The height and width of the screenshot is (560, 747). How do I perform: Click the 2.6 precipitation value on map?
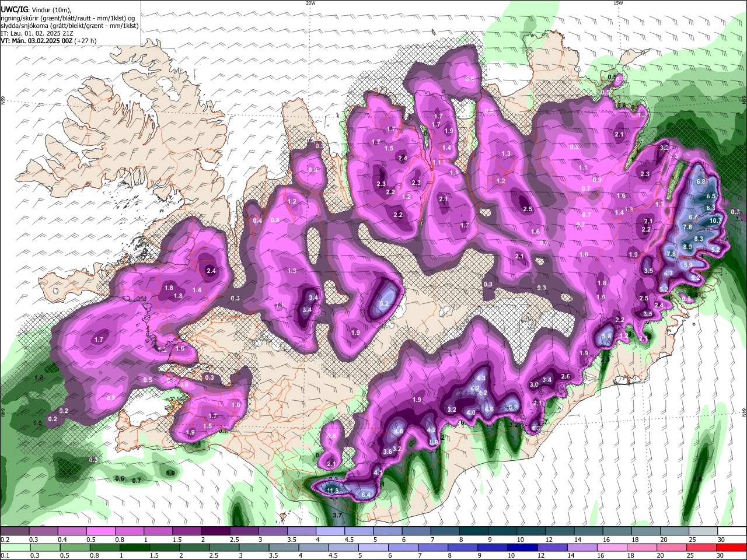coord(565,376)
